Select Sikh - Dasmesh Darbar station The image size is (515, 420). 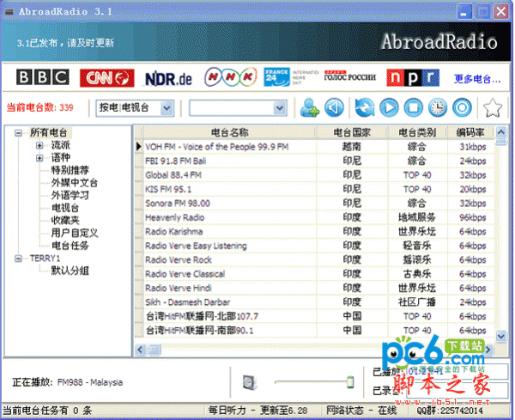click(315, 302)
